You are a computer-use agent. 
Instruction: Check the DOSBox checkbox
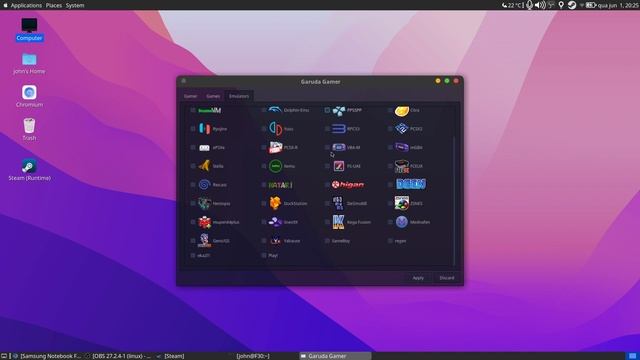coord(390,184)
